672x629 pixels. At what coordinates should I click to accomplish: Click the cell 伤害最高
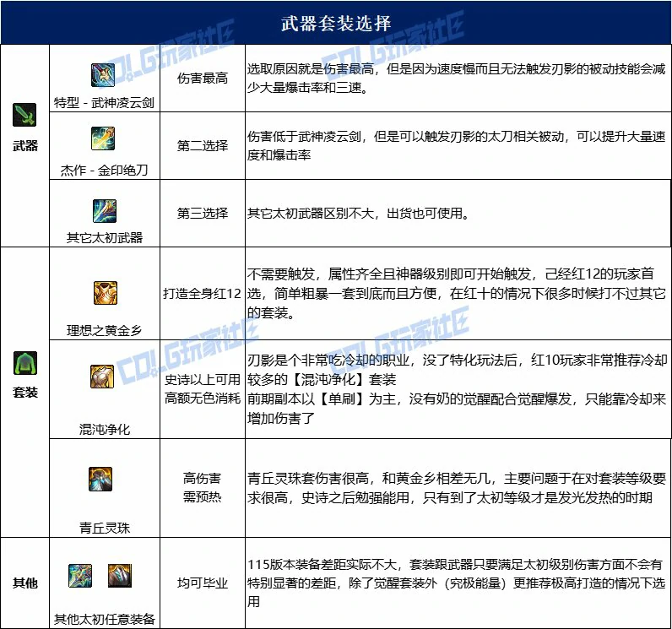pyautogui.click(x=203, y=79)
